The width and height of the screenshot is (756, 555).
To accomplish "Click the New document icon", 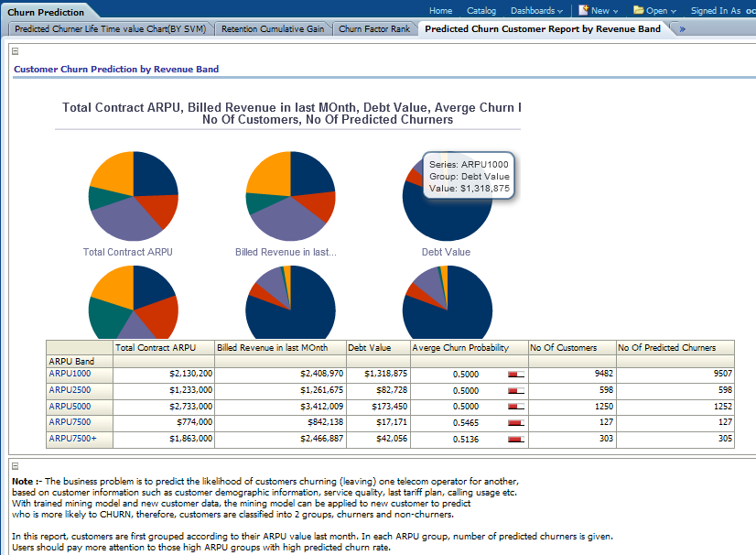I will 583,10.
